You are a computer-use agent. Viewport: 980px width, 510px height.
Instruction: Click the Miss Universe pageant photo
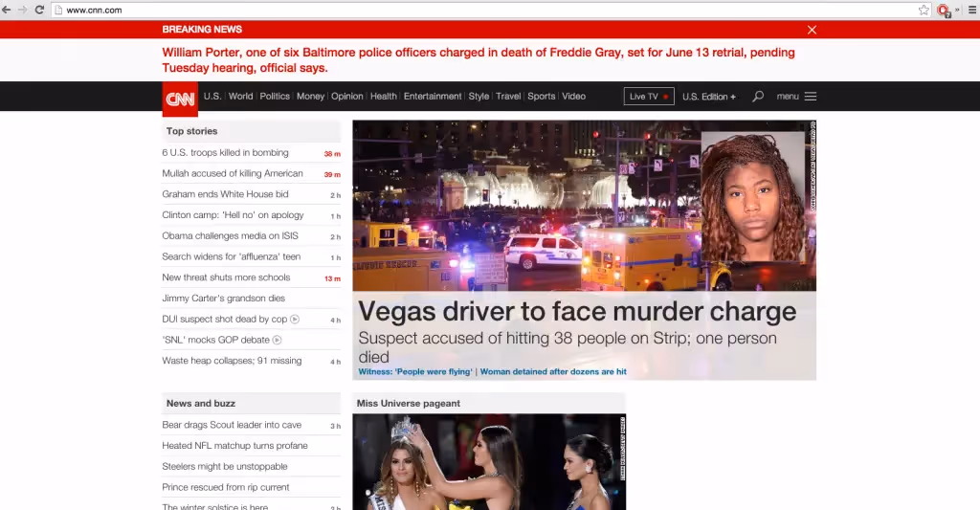[x=489, y=462]
